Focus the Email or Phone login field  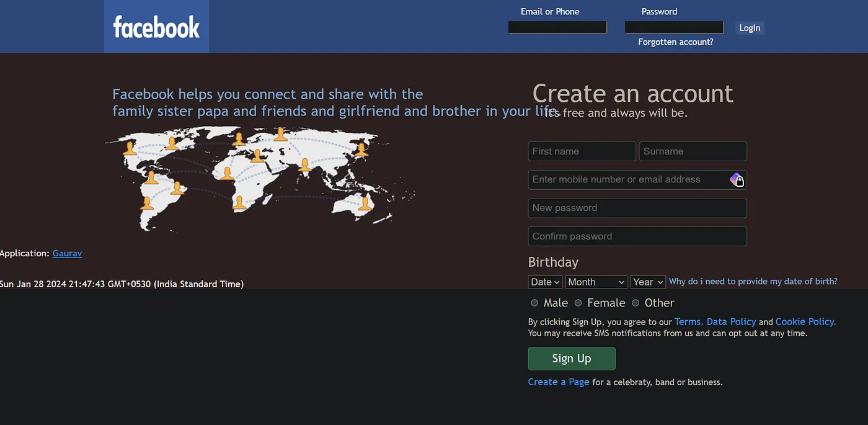pyautogui.click(x=557, y=27)
